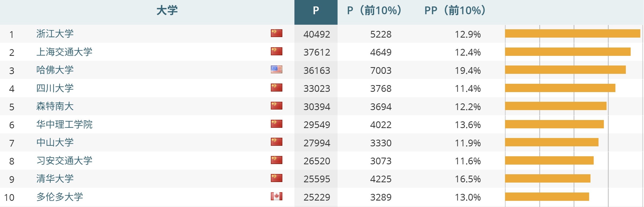Click the orange bar in 哈佛大学 row
644x207 pixels.
[x=565, y=70]
